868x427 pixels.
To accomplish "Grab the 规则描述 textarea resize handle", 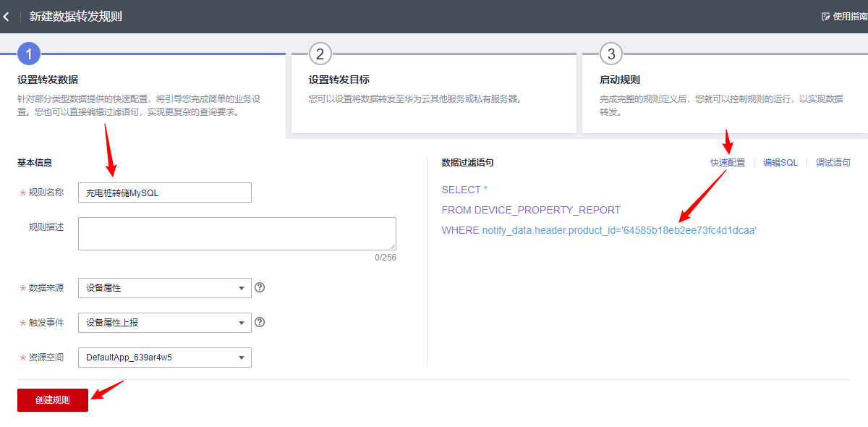I will point(392,246).
